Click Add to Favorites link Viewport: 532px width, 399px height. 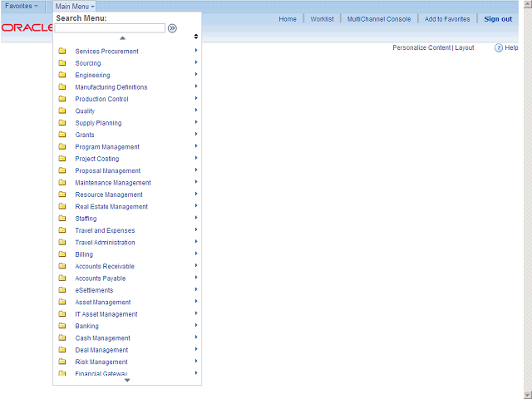pyautogui.click(x=447, y=19)
